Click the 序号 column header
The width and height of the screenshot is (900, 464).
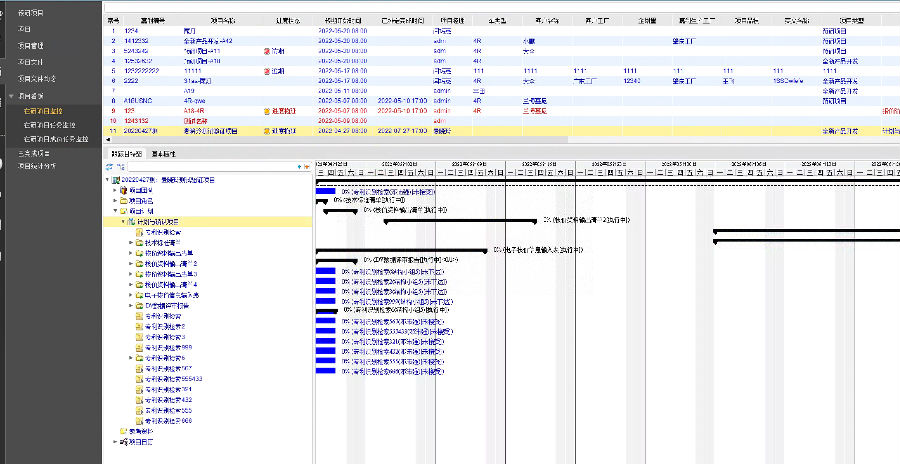(x=113, y=19)
